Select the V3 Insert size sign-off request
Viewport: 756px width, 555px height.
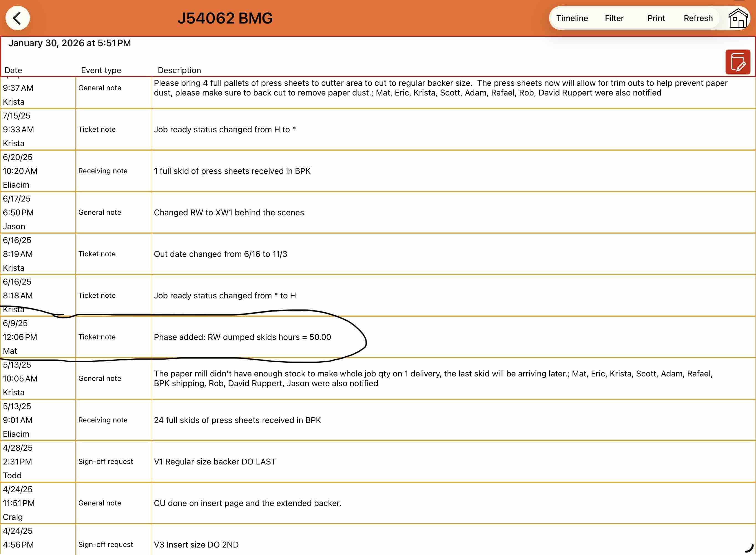pos(196,544)
